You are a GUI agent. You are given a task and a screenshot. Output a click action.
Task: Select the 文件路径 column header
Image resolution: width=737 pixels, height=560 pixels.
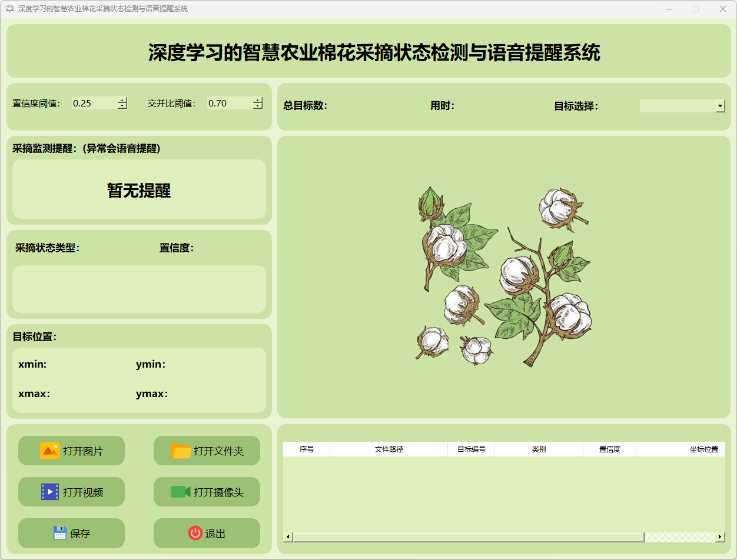(389, 449)
